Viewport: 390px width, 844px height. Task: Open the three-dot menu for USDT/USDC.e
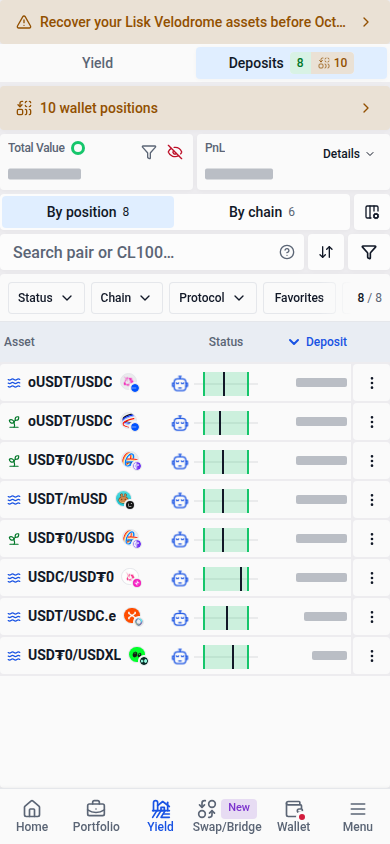[372, 617]
